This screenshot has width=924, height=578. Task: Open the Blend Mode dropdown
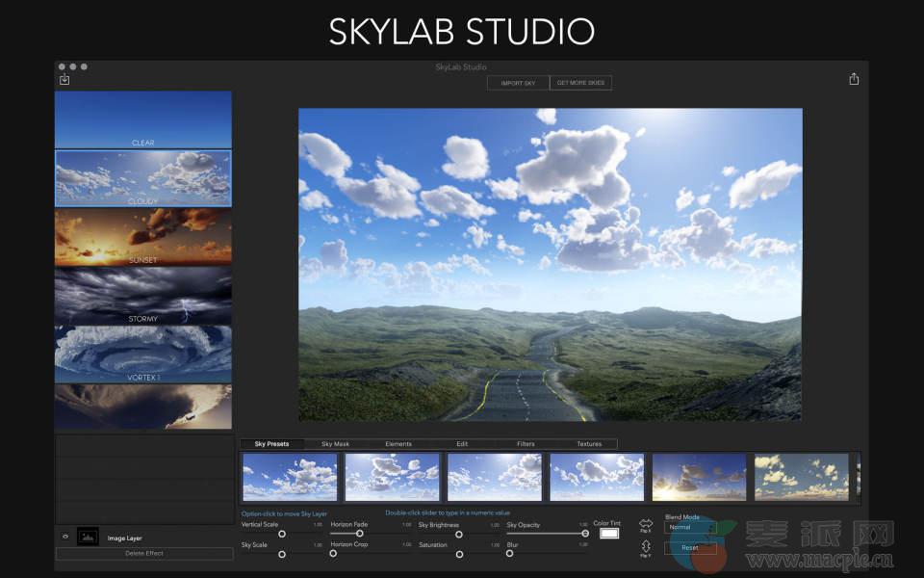pos(690,527)
